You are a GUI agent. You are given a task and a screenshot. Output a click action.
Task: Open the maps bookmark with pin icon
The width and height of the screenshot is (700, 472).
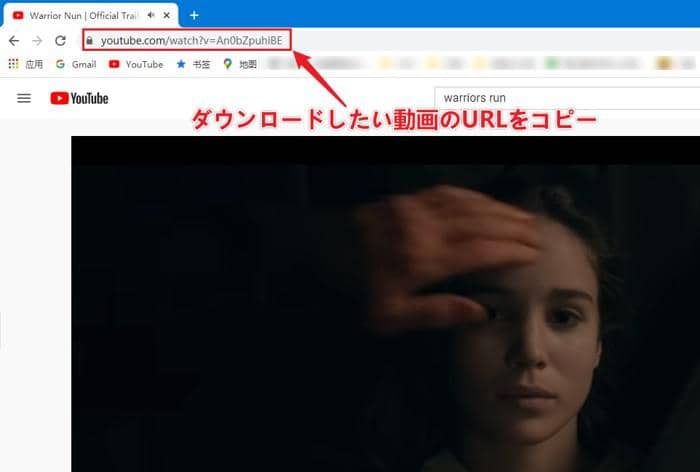240,64
